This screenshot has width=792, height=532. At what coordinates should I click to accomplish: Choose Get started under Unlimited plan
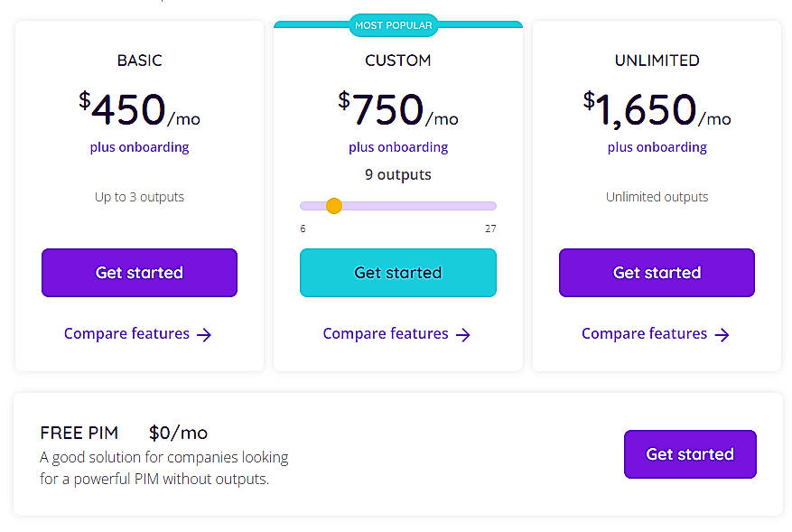point(657,273)
